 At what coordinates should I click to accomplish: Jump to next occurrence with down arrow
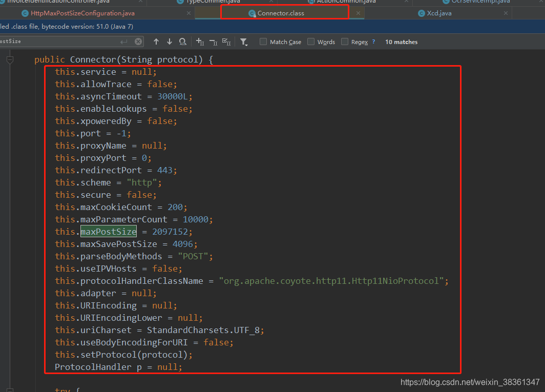pyautogui.click(x=169, y=42)
